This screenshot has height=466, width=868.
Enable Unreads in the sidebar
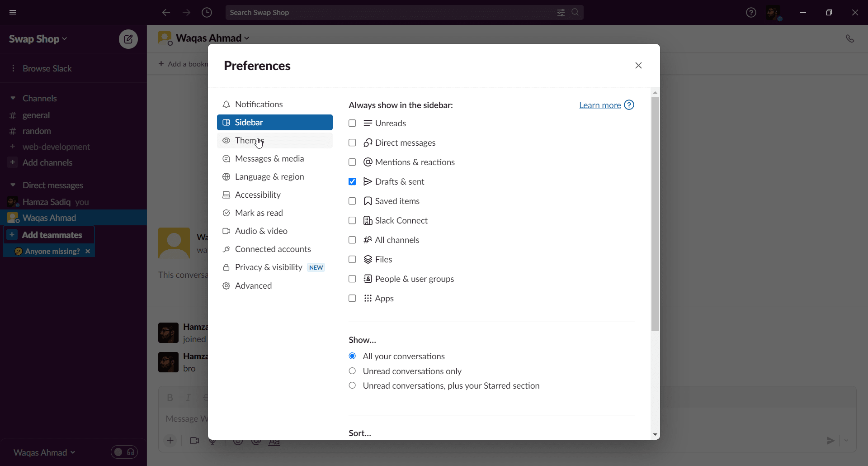pos(352,123)
